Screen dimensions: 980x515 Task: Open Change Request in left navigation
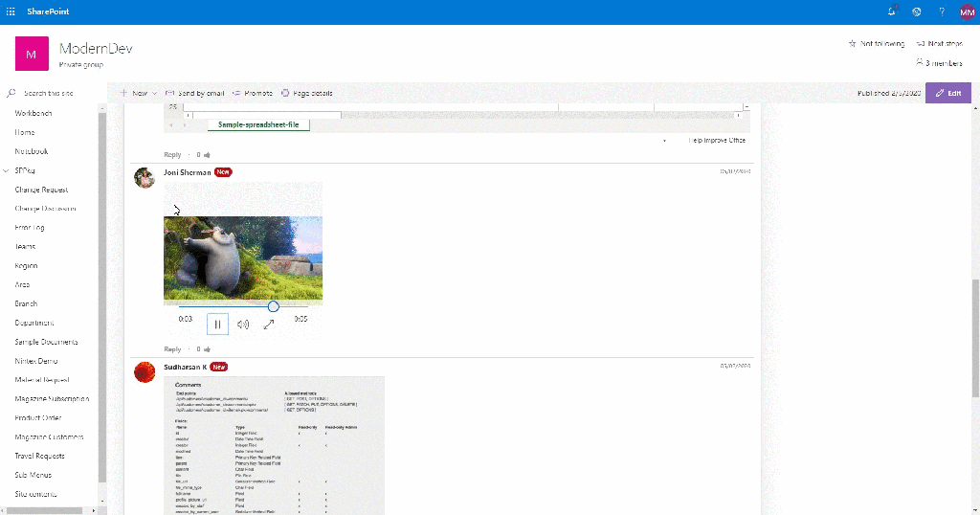41,190
